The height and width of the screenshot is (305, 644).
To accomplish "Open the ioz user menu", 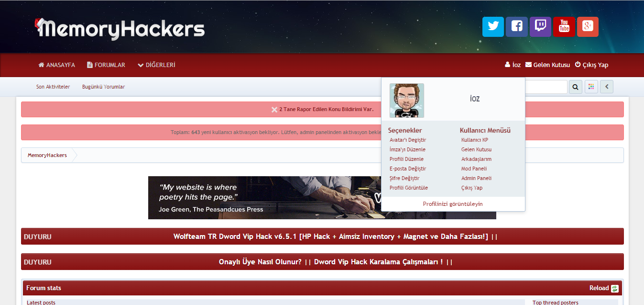I will click(x=513, y=65).
